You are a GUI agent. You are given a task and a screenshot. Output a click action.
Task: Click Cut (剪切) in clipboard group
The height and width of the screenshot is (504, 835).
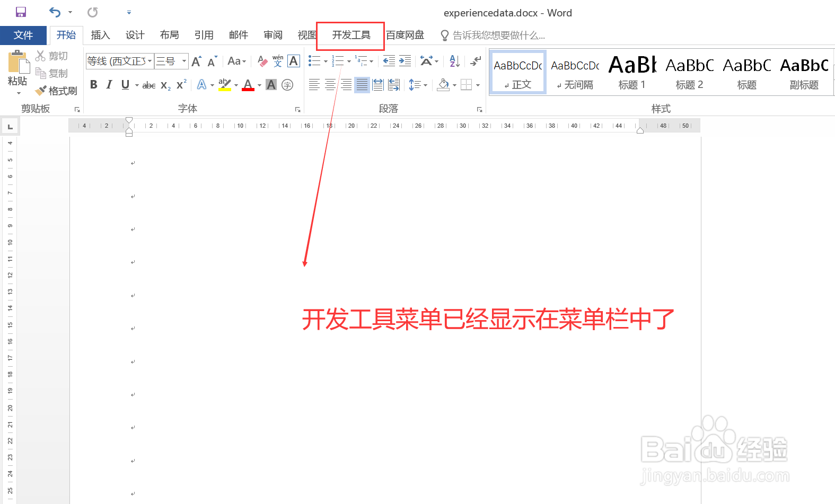51,56
